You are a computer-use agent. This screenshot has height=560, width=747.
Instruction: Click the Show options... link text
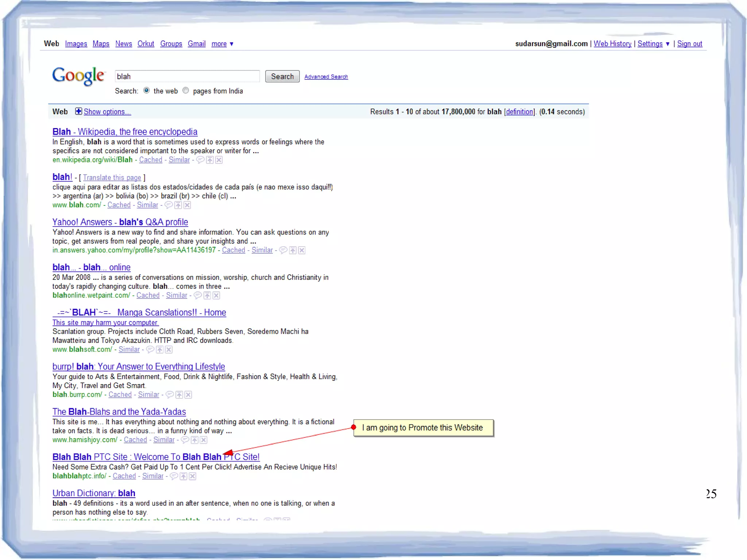pos(107,112)
